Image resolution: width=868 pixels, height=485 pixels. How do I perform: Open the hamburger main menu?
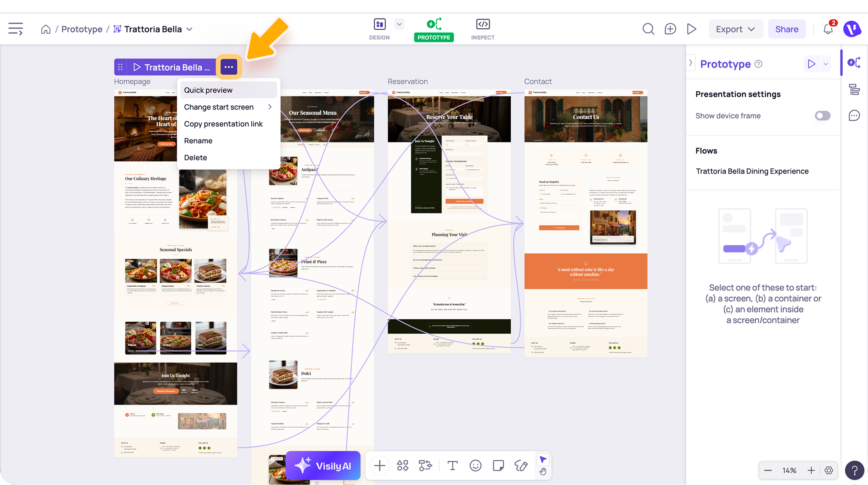(16, 29)
